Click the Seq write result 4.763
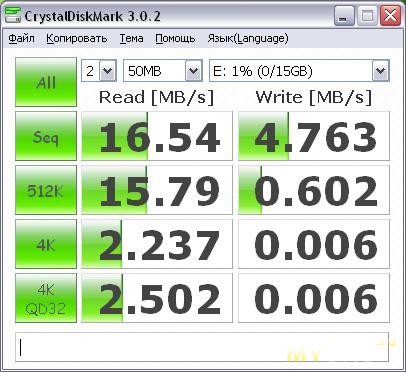Screen dimensions: 406x372 [314, 136]
